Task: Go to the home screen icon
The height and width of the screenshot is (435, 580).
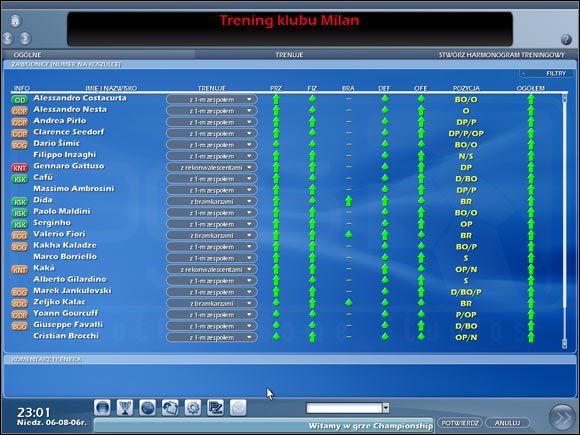Action: click(x=15, y=21)
